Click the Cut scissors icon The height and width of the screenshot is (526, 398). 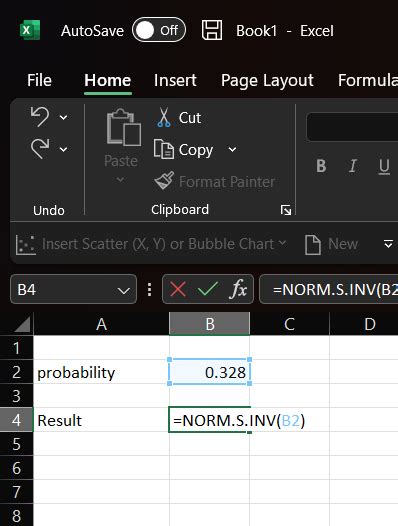point(164,117)
